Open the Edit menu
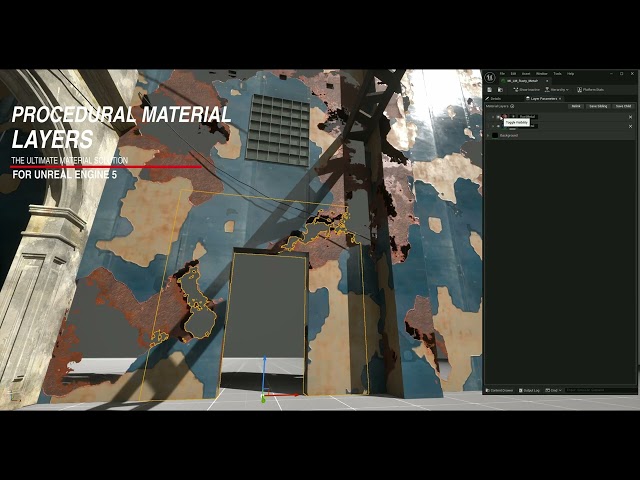Viewport: 640px width, 480px height. (513, 74)
